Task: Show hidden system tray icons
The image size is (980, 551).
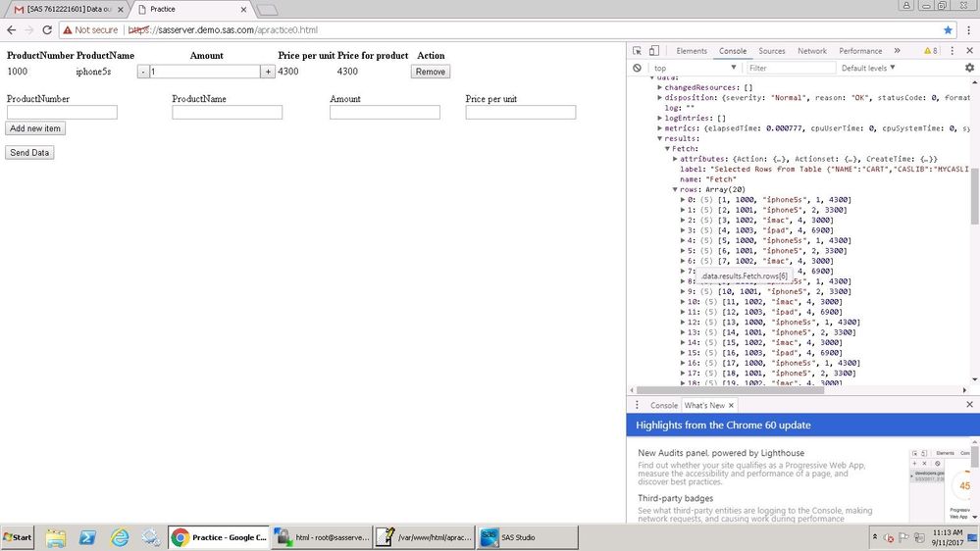Action: pos(874,537)
